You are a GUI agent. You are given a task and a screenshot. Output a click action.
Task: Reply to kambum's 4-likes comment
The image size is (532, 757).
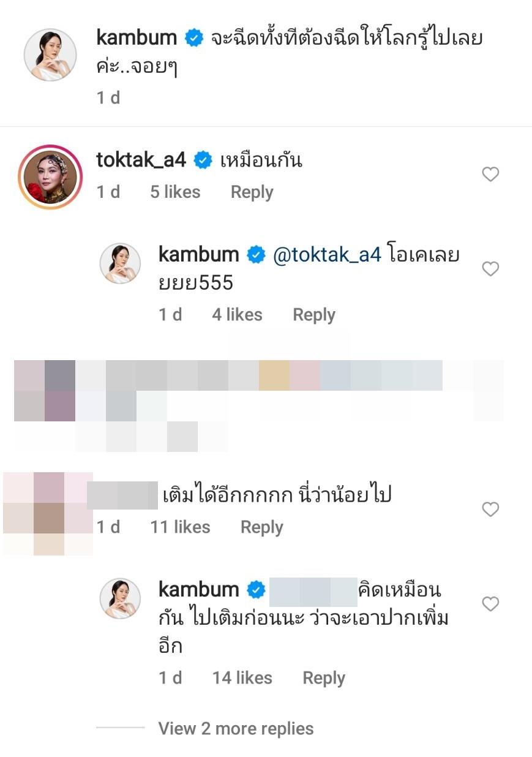[x=313, y=315]
